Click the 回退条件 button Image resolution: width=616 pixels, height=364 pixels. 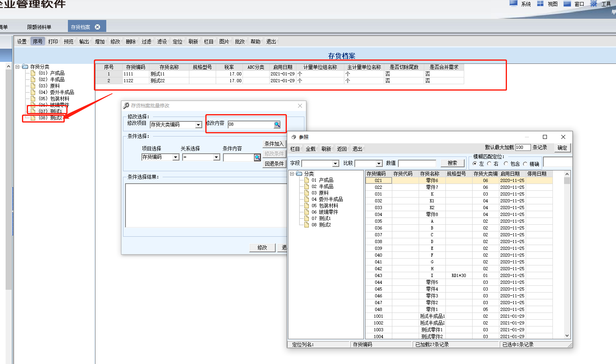click(274, 164)
